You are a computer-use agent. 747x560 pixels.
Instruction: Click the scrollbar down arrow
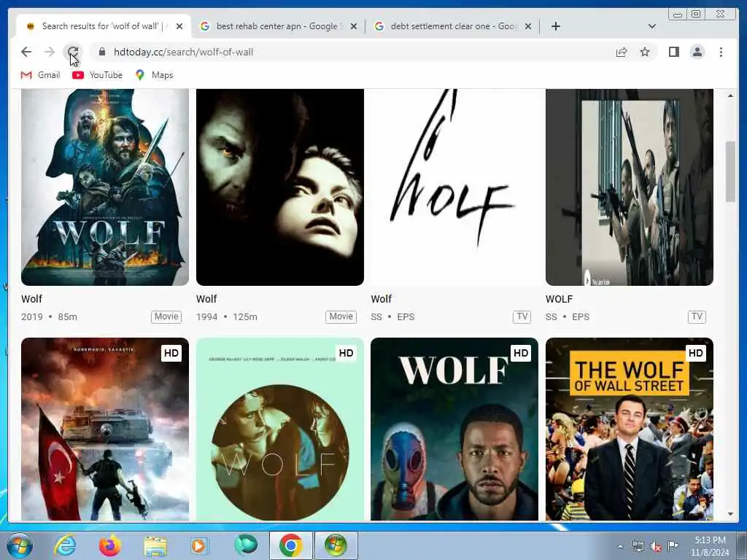tap(730, 514)
